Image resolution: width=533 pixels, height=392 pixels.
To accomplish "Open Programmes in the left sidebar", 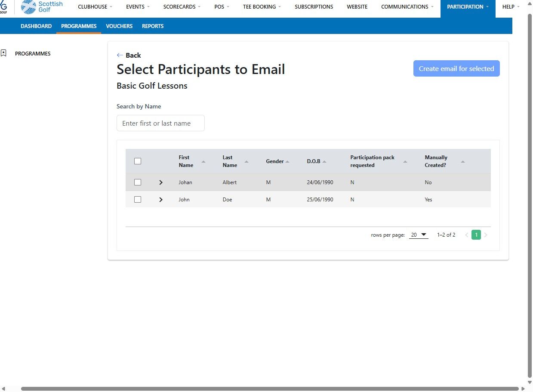I will tap(33, 54).
